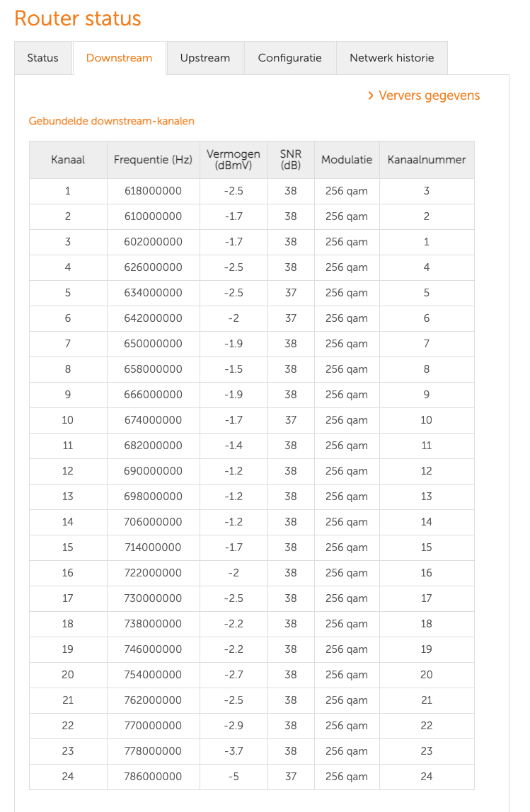
Task: Click the power value -3.7 cell
Action: click(x=234, y=751)
